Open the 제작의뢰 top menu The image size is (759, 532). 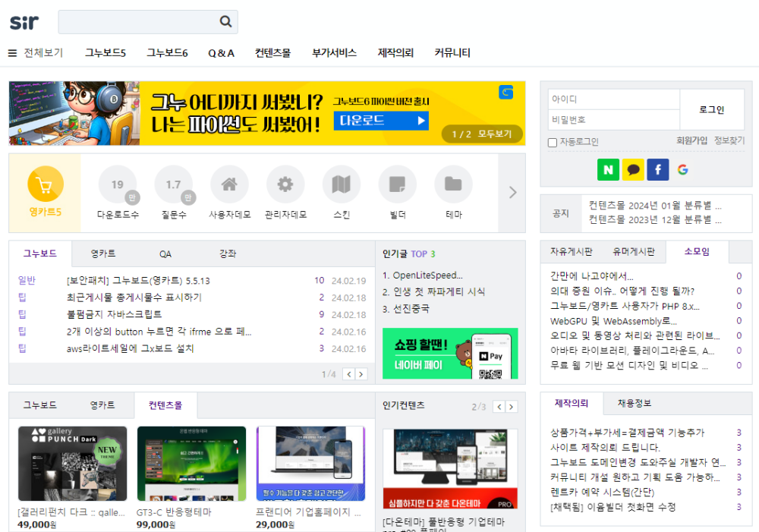pos(395,53)
